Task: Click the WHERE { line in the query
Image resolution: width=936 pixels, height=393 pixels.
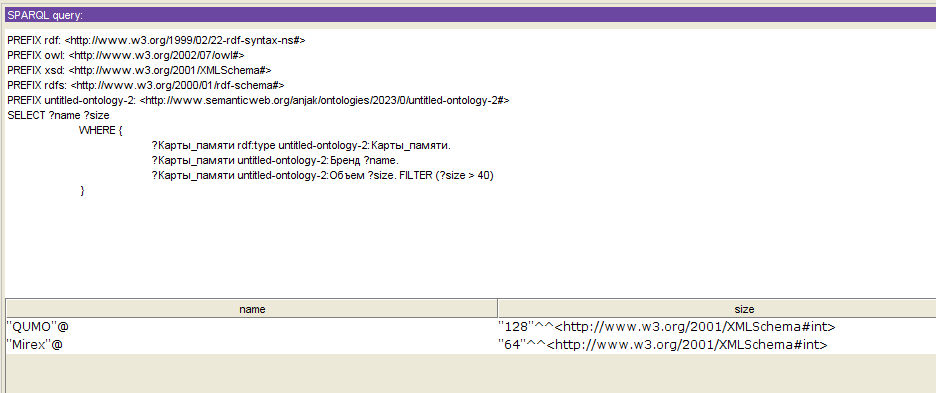Action: pos(101,130)
